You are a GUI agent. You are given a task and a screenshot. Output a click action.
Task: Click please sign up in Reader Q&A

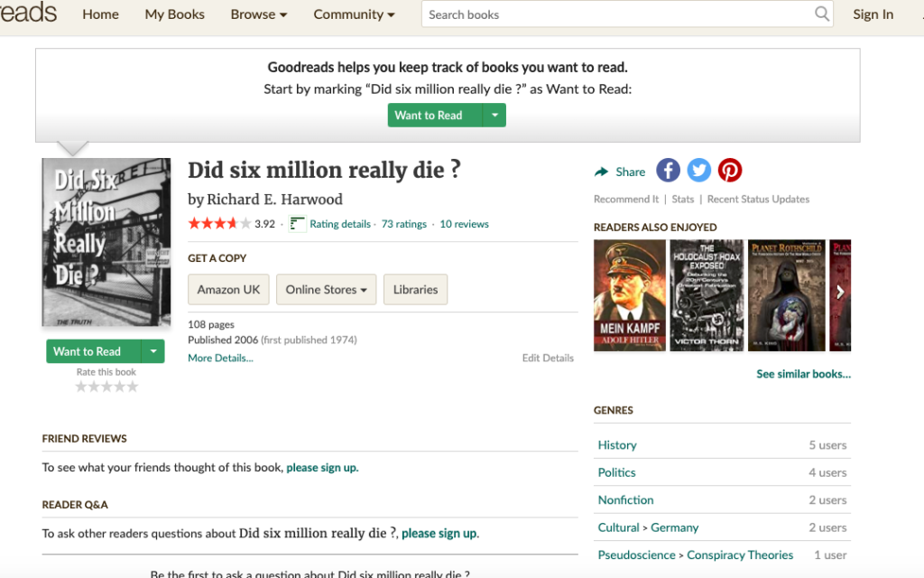click(x=439, y=534)
